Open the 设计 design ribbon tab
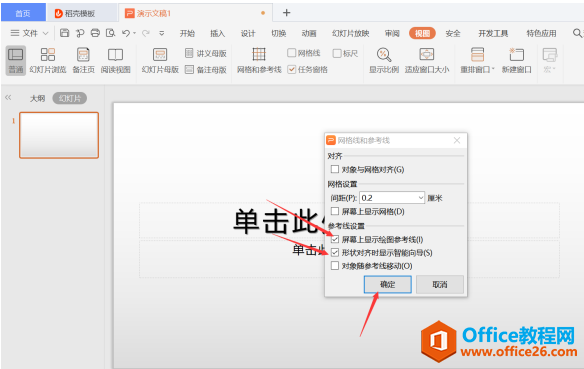This screenshot has width=584, height=369. point(248,34)
